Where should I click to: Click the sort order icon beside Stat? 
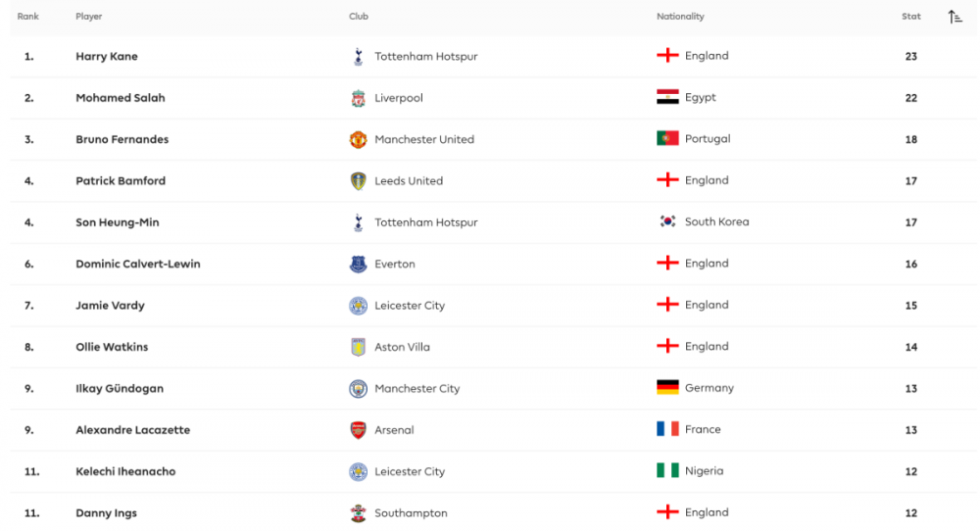coord(955,17)
